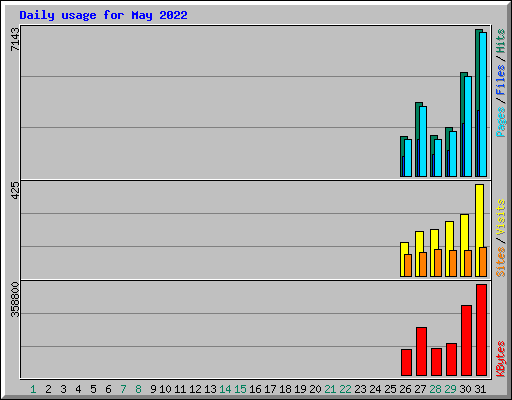This screenshot has width=512, height=400.
Task: Click the 425 visits axis value
Action: point(15,190)
